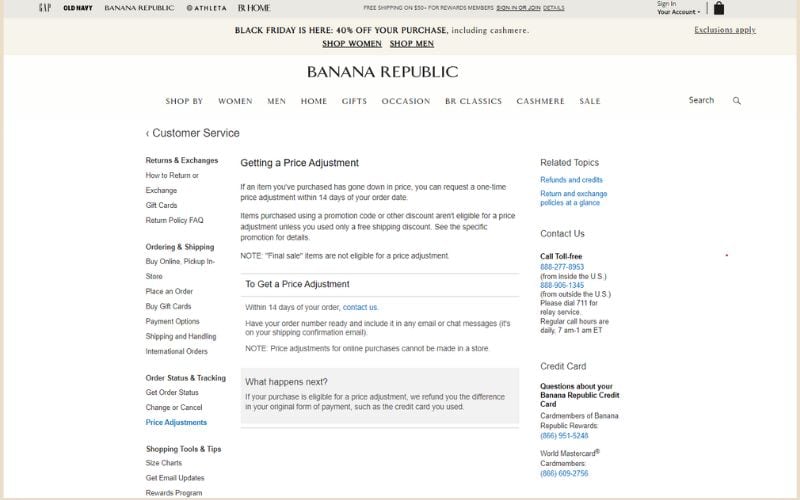Open the Occasion menu

click(406, 101)
